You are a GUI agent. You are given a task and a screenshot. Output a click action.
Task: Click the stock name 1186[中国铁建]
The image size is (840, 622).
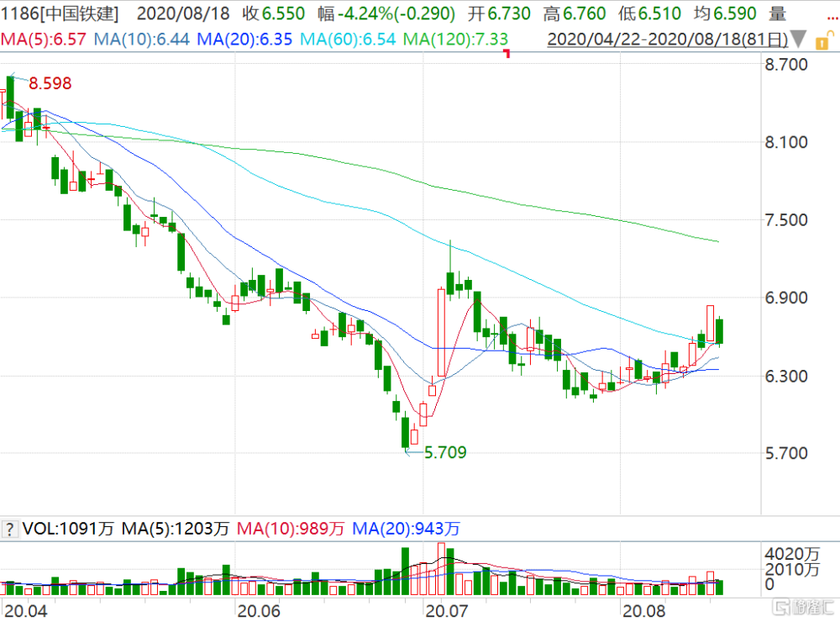(60, 13)
